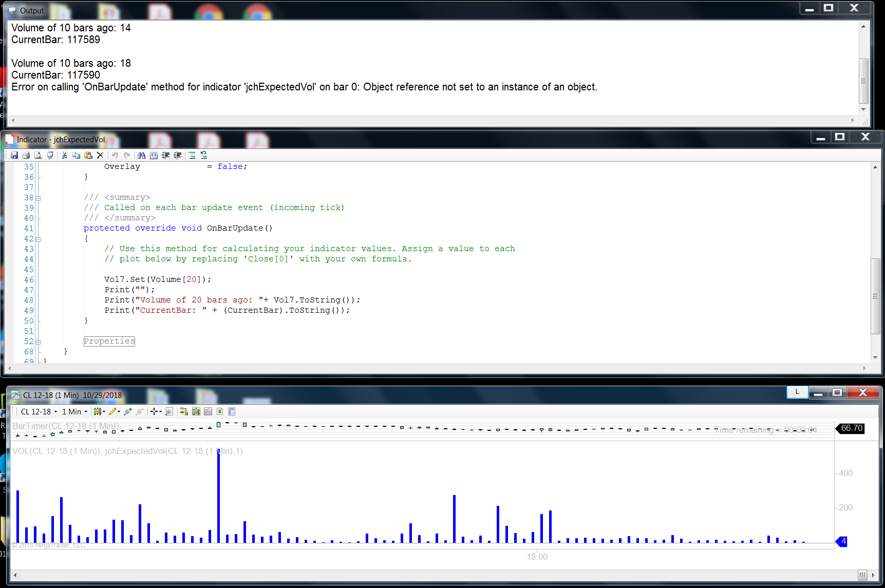Cut selected code with scissors icon

point(65,155)
